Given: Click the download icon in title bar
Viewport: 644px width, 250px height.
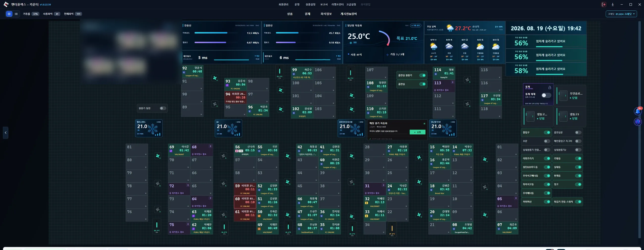Looking at the screenshot, I should (613, 4).
